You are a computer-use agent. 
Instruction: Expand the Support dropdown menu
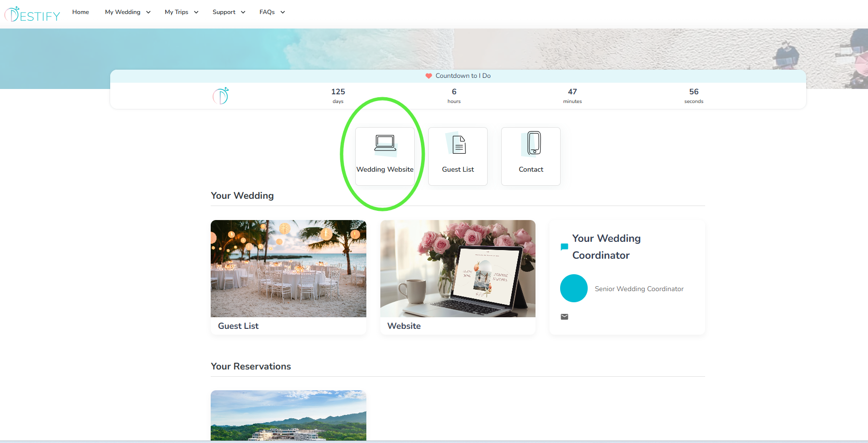[229, 12]
